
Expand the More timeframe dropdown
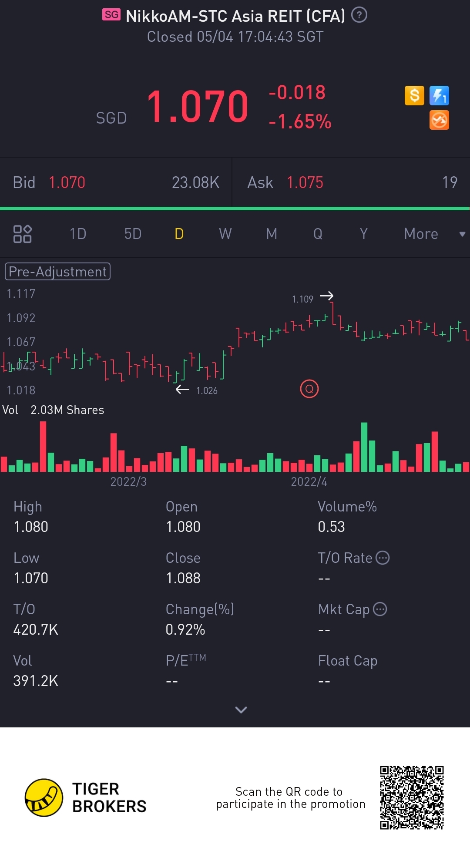click(434, 234)
